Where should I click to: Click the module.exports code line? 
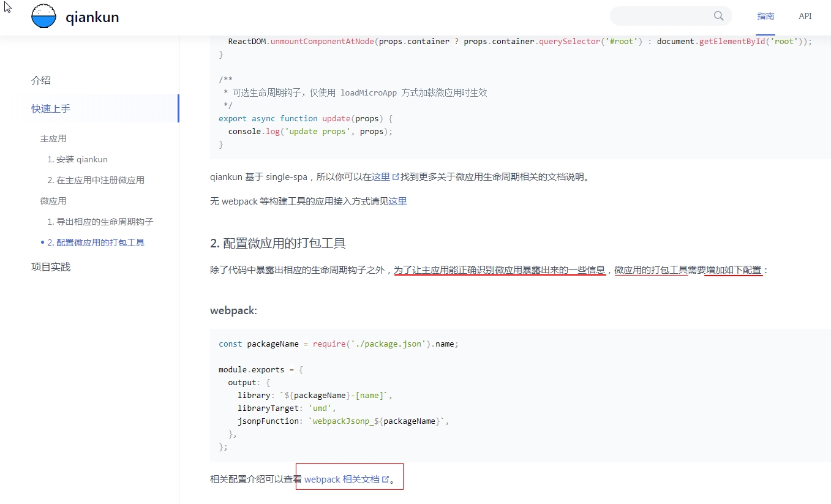[261, 369]
